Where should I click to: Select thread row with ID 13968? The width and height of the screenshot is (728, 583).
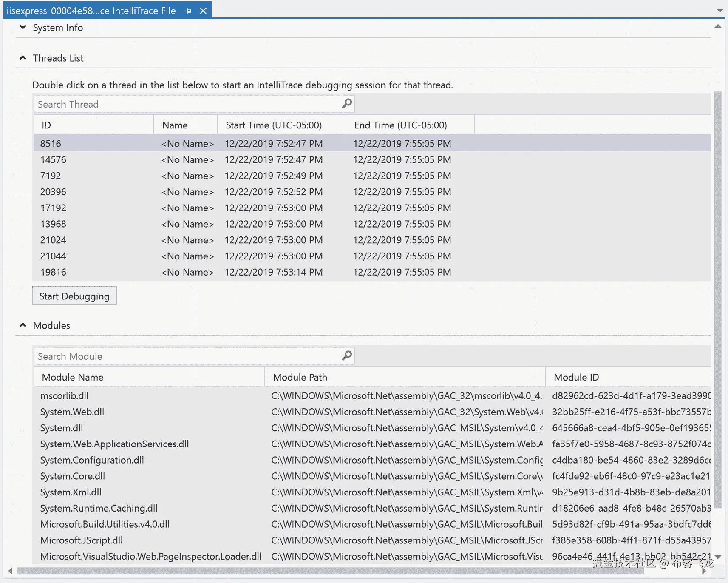coord(372,224)
